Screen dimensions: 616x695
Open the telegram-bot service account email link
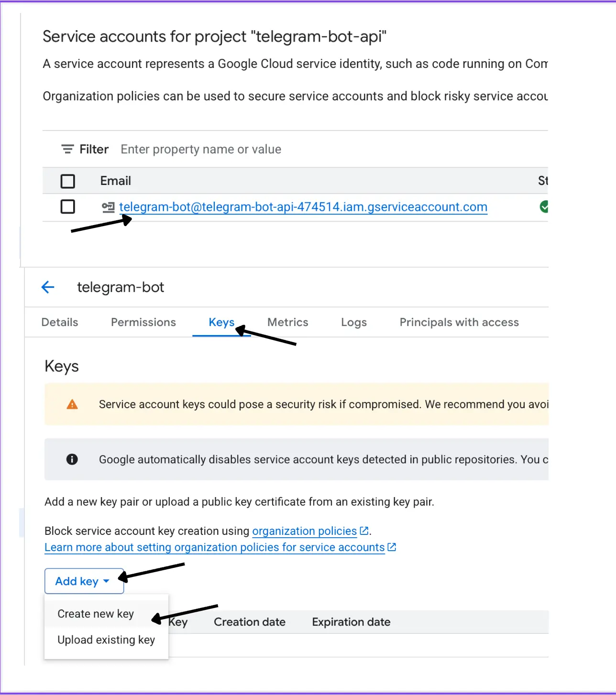pos(303,207)
